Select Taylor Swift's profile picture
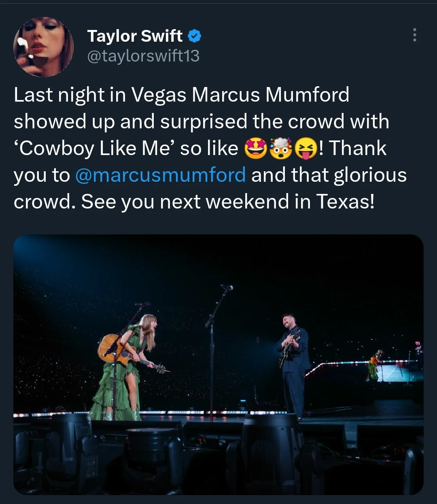 [x=43, y=47]
